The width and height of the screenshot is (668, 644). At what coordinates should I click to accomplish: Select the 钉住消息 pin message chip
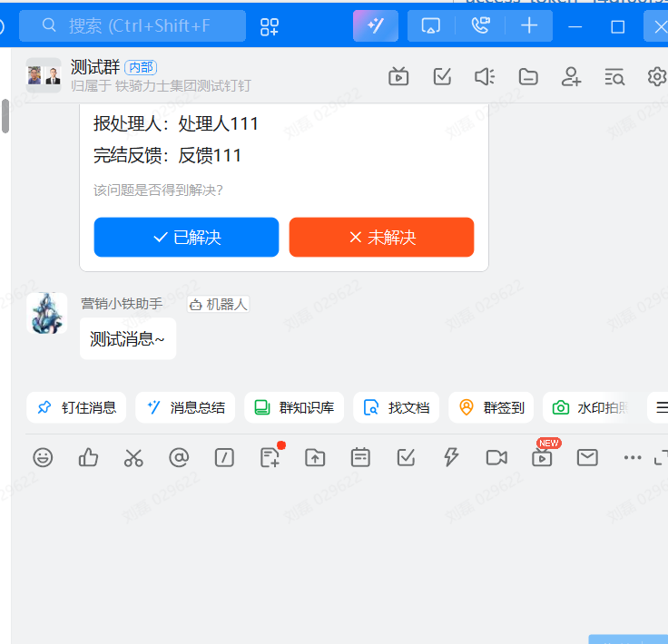point(76,408)
